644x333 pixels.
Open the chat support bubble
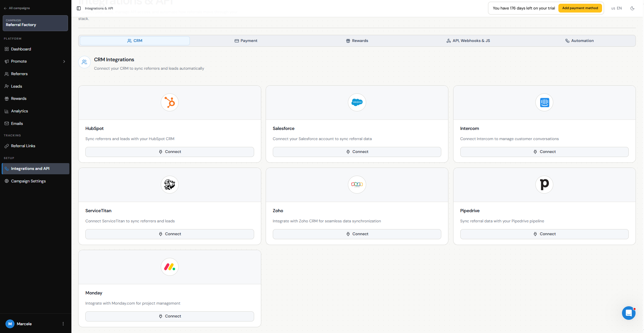(x=628, y=313)
